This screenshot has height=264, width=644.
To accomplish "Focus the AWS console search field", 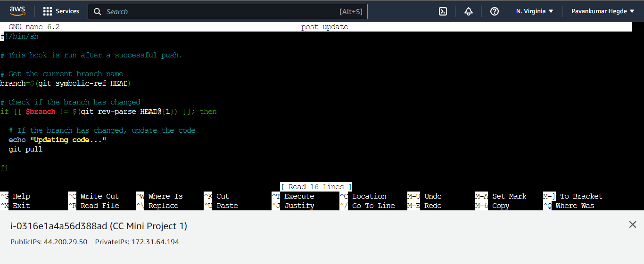I will point(227,12).
